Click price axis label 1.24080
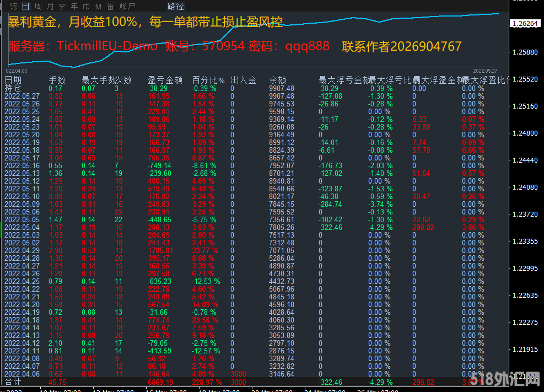This screenshot has height=392, width=544. (x=525, y=187)
